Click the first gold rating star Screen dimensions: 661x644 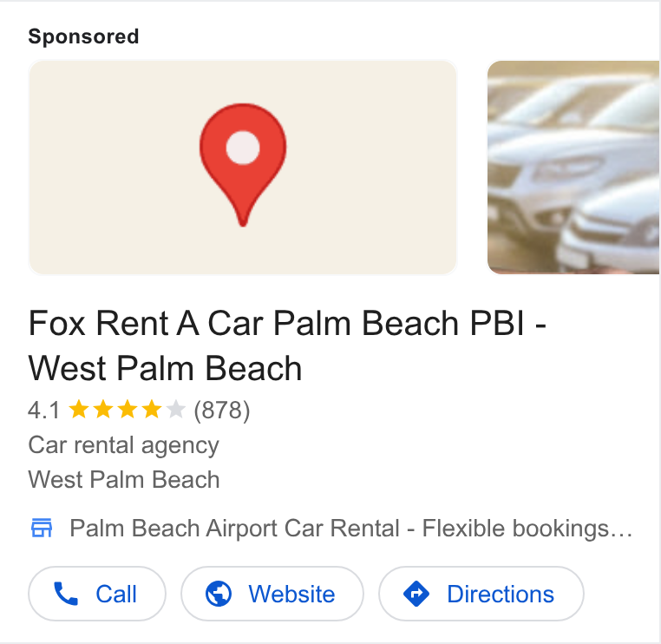pos(78,410)
